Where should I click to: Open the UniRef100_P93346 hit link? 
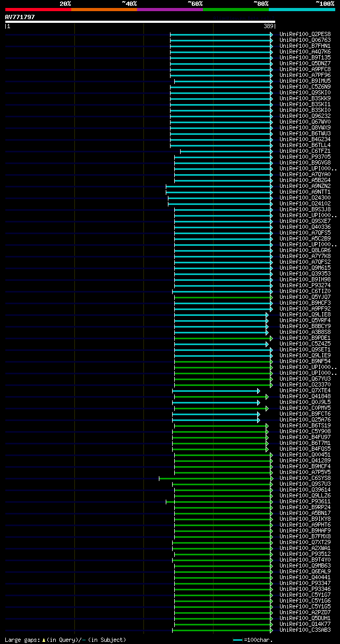(x=305, y=589)
